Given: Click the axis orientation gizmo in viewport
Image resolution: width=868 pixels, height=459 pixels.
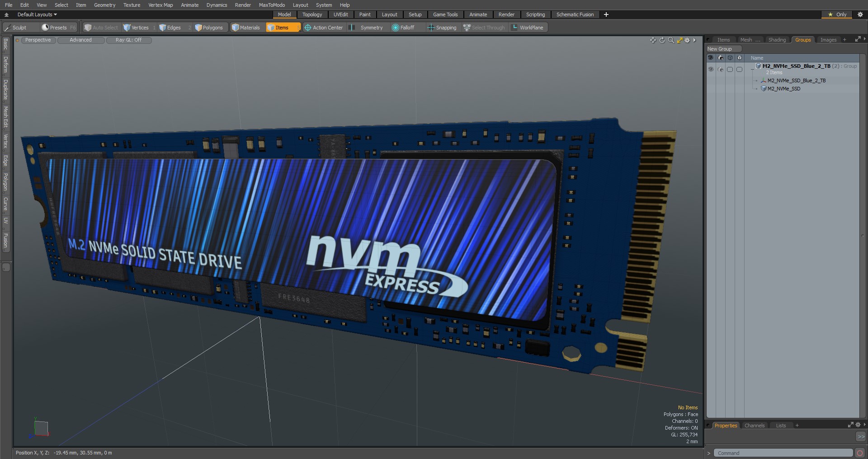Looking at the screenshot, I should [x=39, y=427].
